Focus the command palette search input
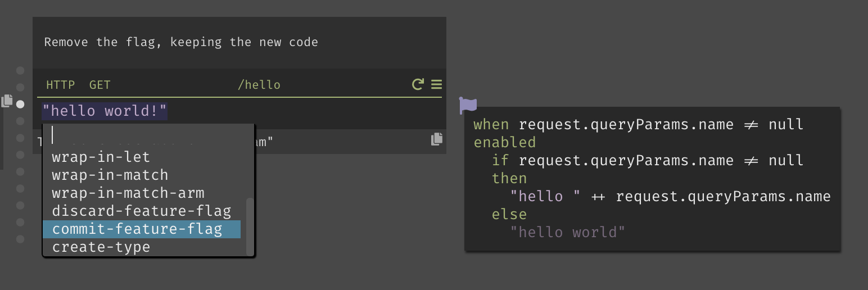This screenshot has height=290, width=868. (x=148, y=135)
